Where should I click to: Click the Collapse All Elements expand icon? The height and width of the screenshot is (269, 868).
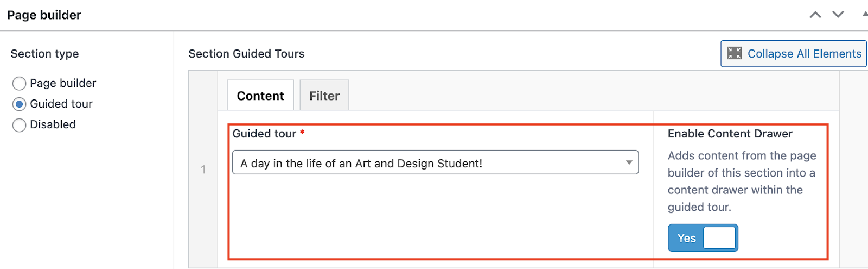(x=735, y=53)
